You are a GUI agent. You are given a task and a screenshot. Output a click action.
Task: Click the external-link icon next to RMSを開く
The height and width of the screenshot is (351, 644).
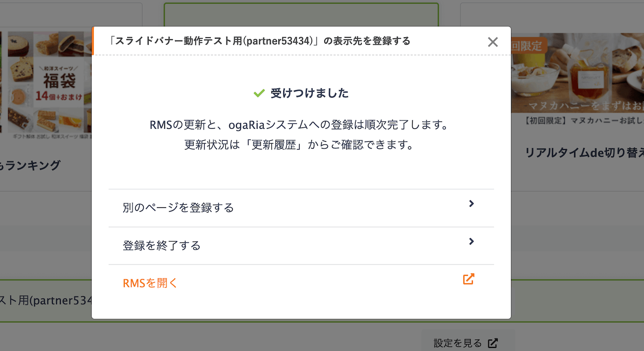[468, 279]
